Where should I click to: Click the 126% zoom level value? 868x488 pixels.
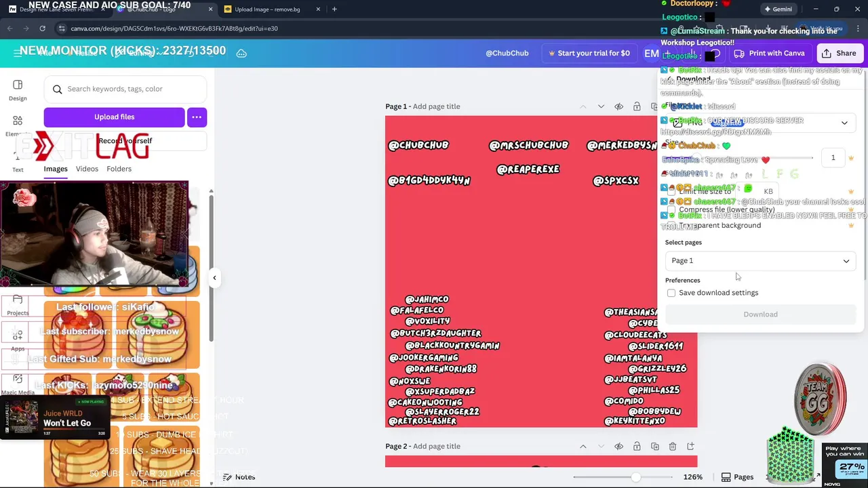pyautogui.click(x=692, y=477)
